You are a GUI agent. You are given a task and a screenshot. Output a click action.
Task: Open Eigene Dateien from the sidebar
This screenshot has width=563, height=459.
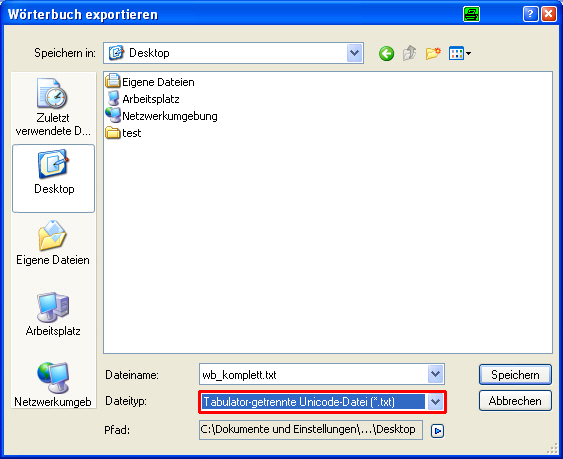(x=53, y=243)
